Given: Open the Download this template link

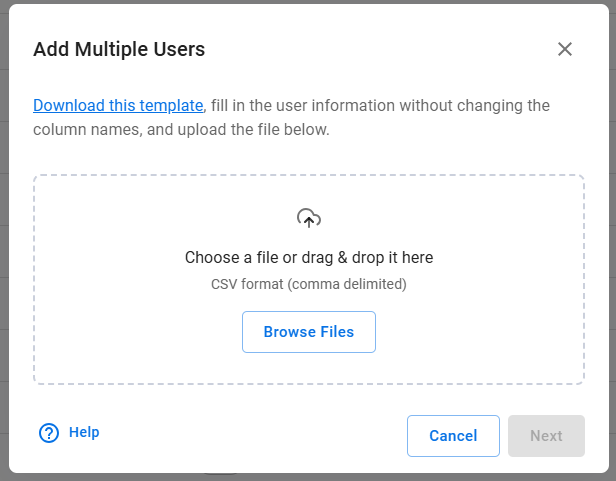Looking at the screenshot, I should 118,105.
